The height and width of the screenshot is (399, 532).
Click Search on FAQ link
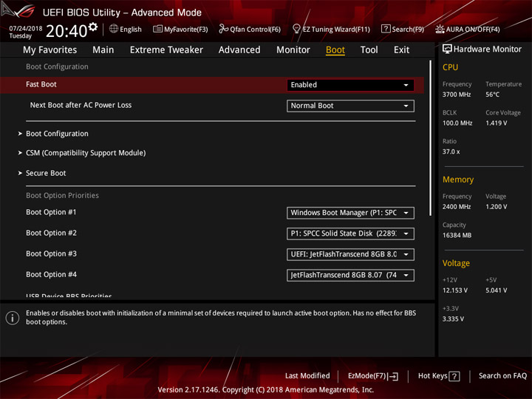pyautogui.click(x=502, y=376)
